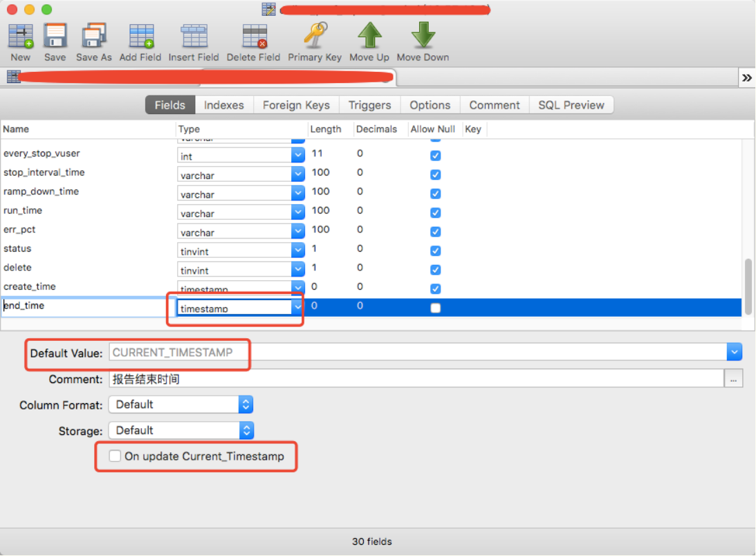Enable On update Current_Timestamp checkbox
Viewport: 756px width, 556px height.
(x=116, y=456)
